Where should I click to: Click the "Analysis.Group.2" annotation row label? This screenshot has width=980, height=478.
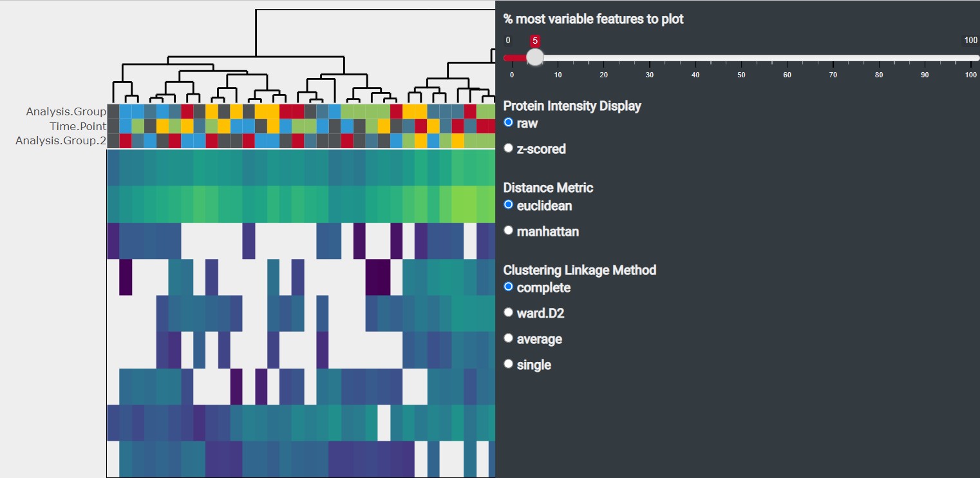pos(60,142)
